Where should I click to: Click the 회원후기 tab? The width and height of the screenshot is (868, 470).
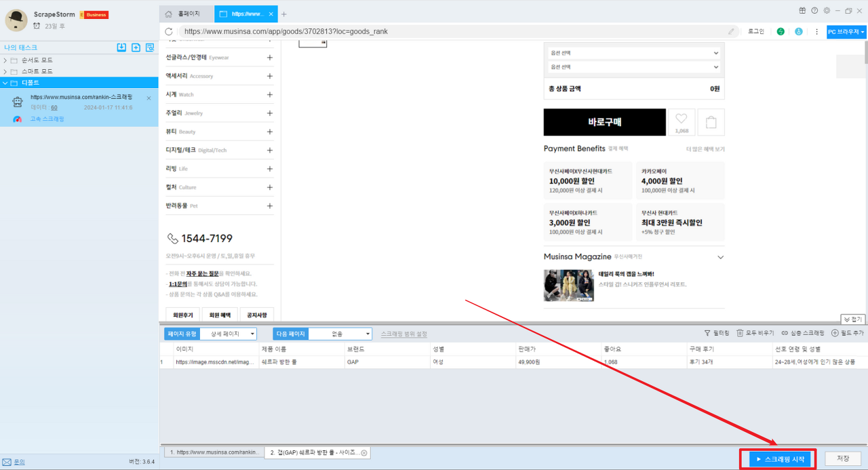[182, 315]
